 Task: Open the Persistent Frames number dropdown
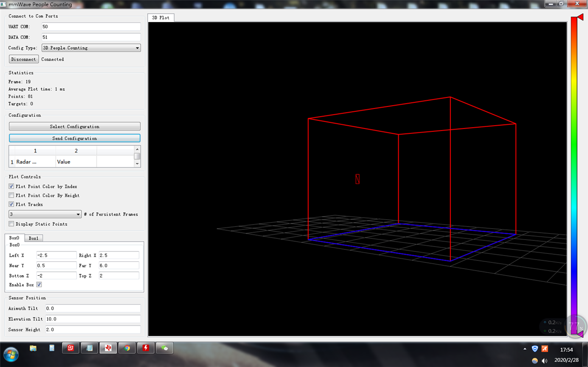(x=45, y=214)
